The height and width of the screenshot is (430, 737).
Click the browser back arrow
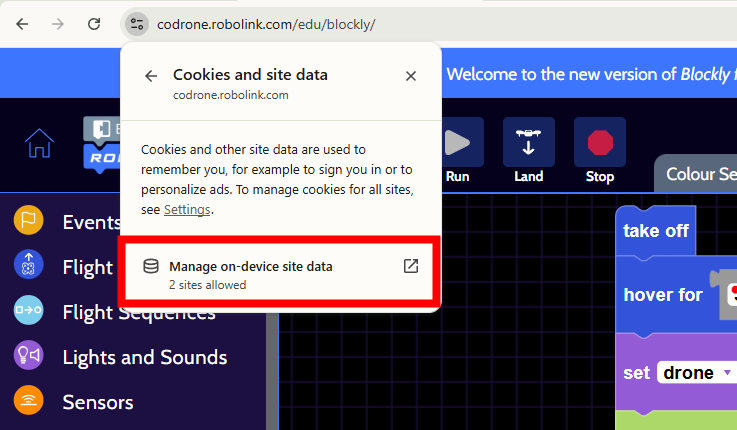22,24
